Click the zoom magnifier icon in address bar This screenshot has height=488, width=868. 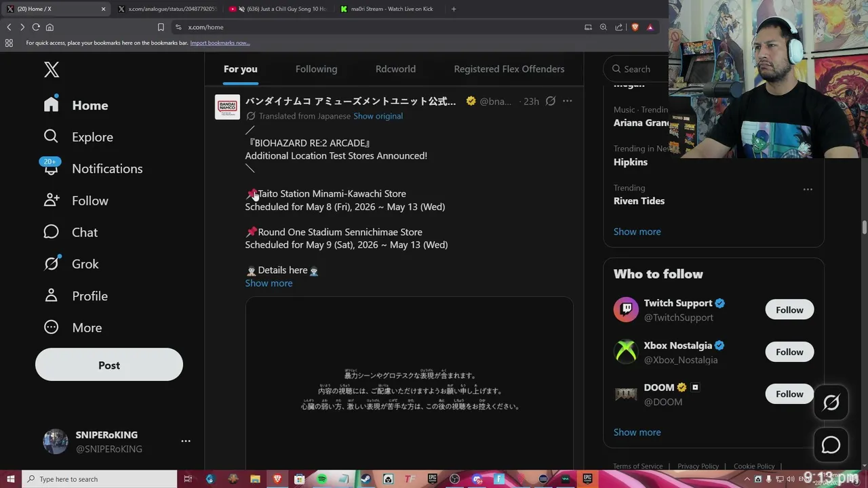pyautogui.click(x=603, y=27)
